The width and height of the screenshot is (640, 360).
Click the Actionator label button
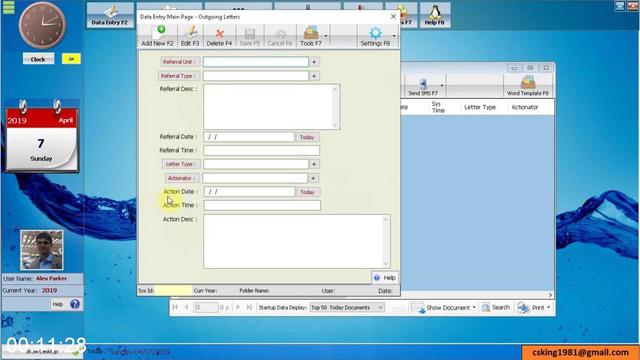click(182, 178)
